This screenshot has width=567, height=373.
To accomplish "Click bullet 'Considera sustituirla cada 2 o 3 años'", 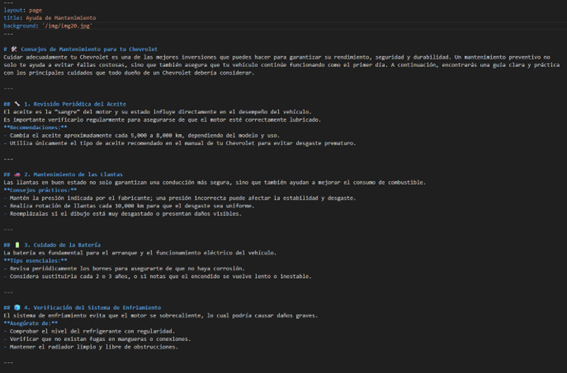I will point(158,276).
